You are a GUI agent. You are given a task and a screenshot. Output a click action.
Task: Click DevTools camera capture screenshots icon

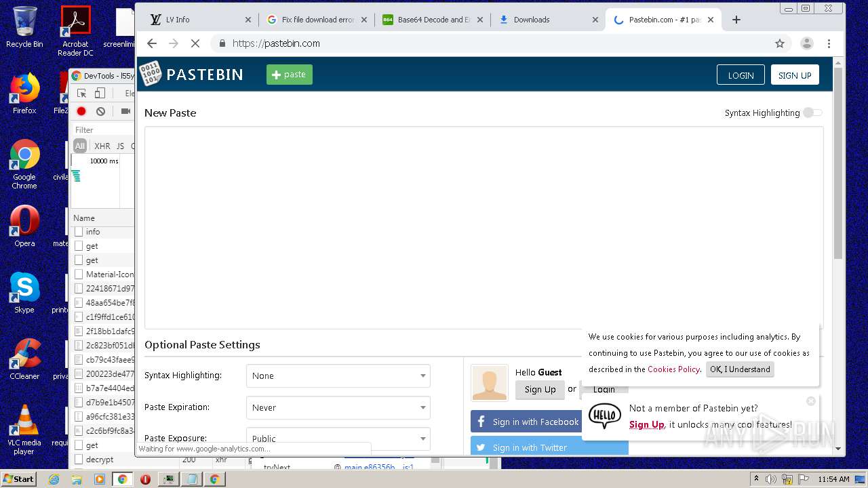pyautogui.click(x=125, y=111)
